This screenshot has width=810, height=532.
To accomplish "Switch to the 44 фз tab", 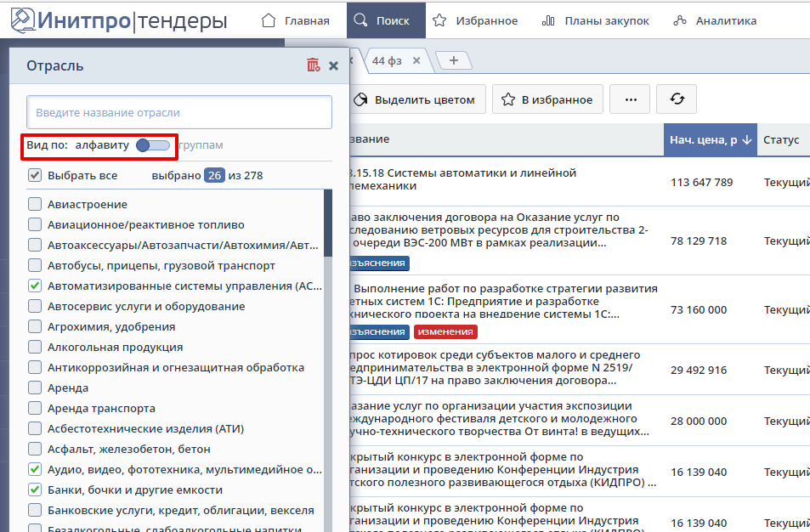I will click(x=388, y=60).
